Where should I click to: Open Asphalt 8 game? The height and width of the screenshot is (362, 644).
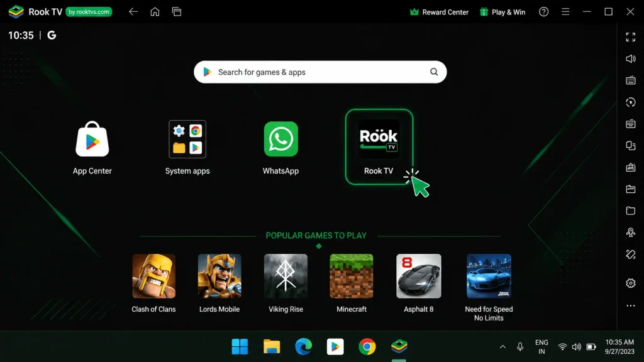pyautogui.click(x=418, y=283)
